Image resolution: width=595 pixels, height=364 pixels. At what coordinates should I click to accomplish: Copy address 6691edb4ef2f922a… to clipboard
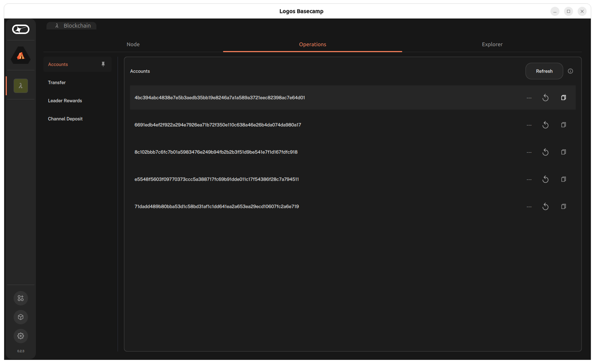click(564, 125)
